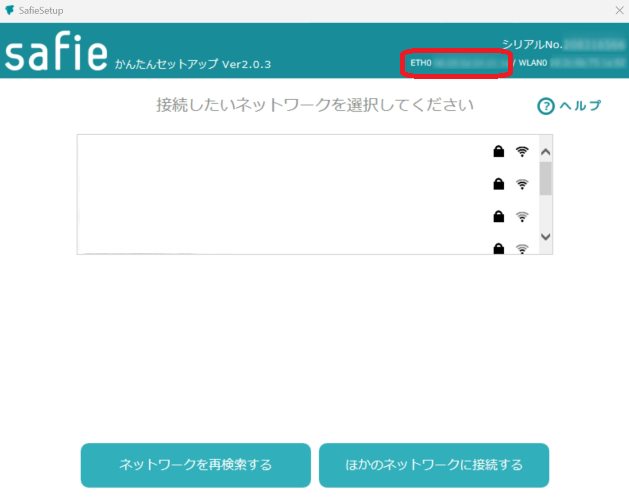Click the network list scroll down arrow
The width and height of the screenshot is (629, 498).
[546, 237]
